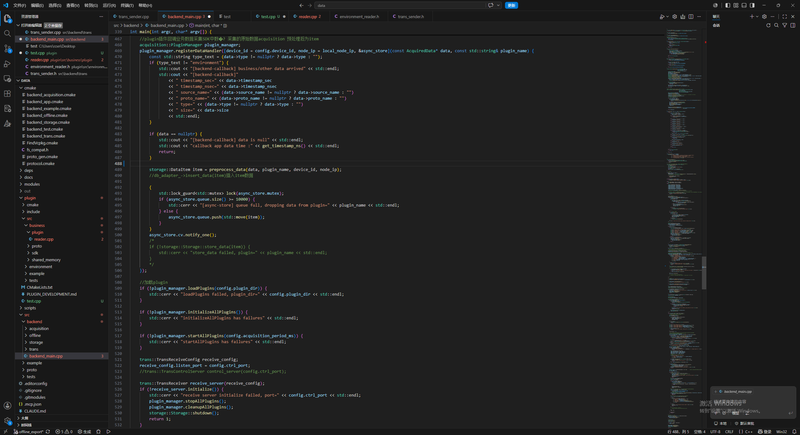The width and height of the screenshot is (800, 435).
Task: Open the explorer panel more actions menu
Action: pos(101,16)
